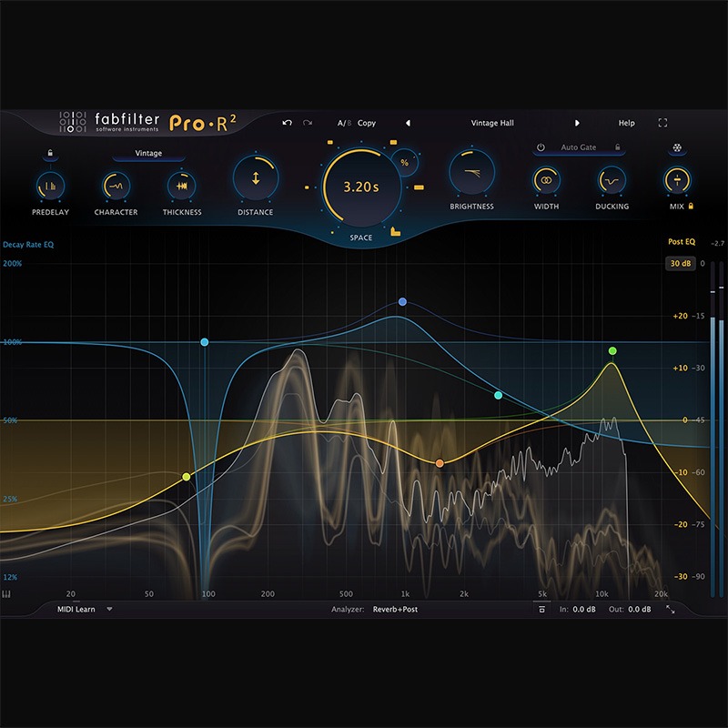Click the stepped shape icon below Space knob
Viewport: 728px width, 728px height.
tap(395, 231)
